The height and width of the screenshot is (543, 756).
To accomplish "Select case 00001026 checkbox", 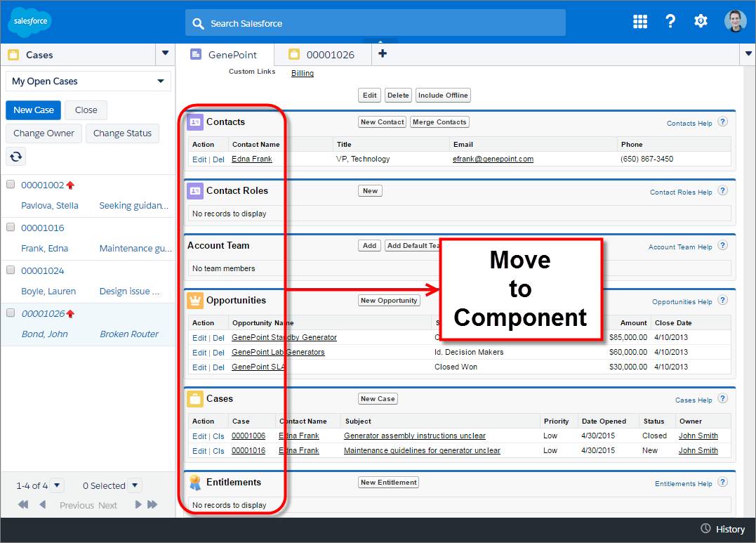I will click(x=11, y=313).
